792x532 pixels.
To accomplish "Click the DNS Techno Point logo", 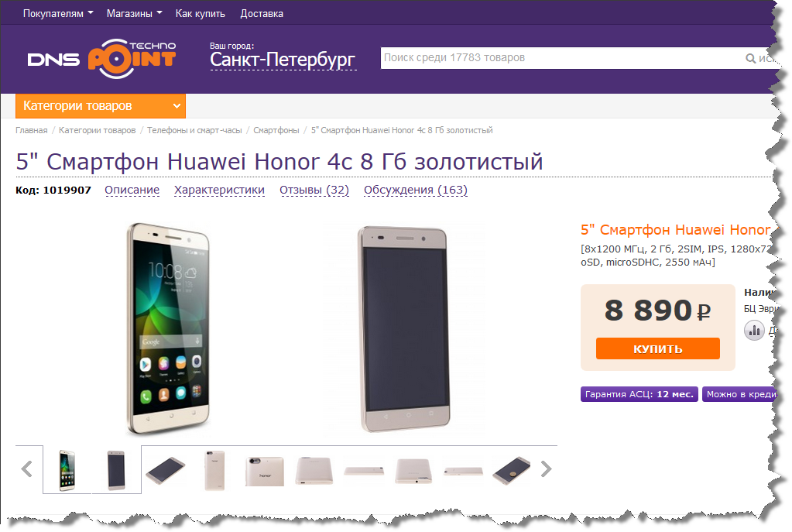I will point(101,59).
